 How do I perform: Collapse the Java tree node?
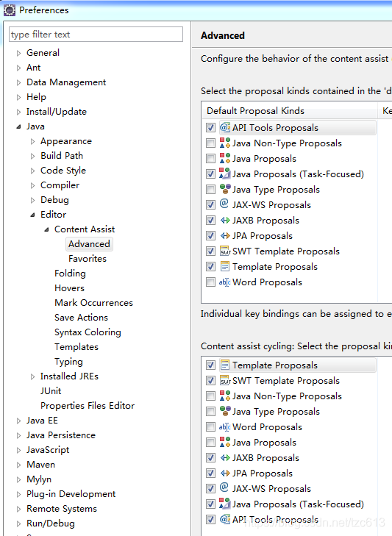18,126
